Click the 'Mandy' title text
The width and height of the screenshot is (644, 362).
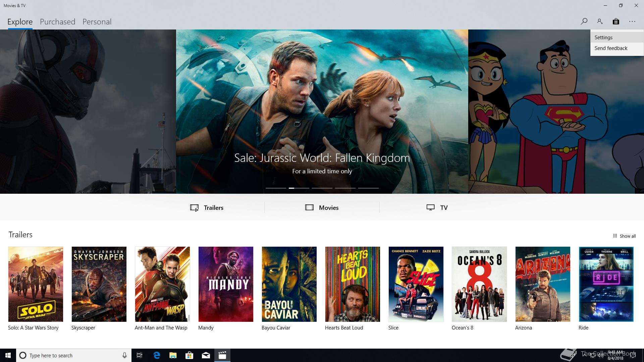[206, 328]
